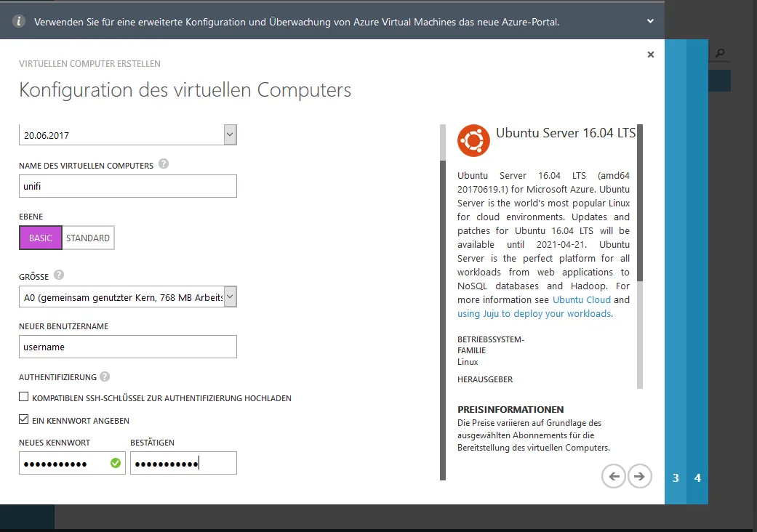757x532 pixels.
Task: Go to next step with right arrow button
Action: click(x=640, y=477)
